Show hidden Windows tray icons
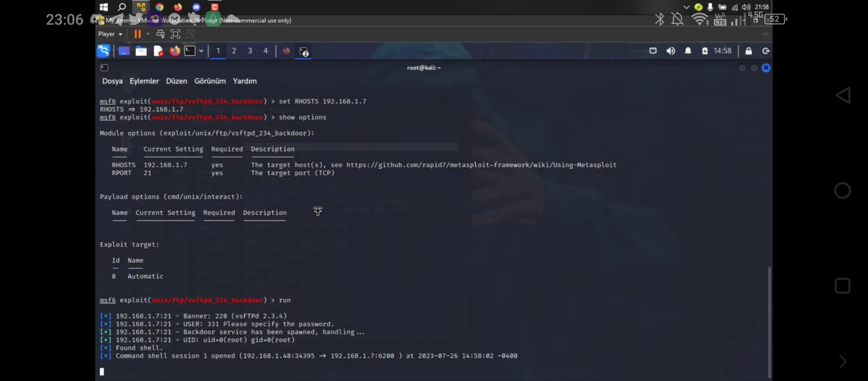This screenshot has width=868, height=381. (x=686, y=7)
